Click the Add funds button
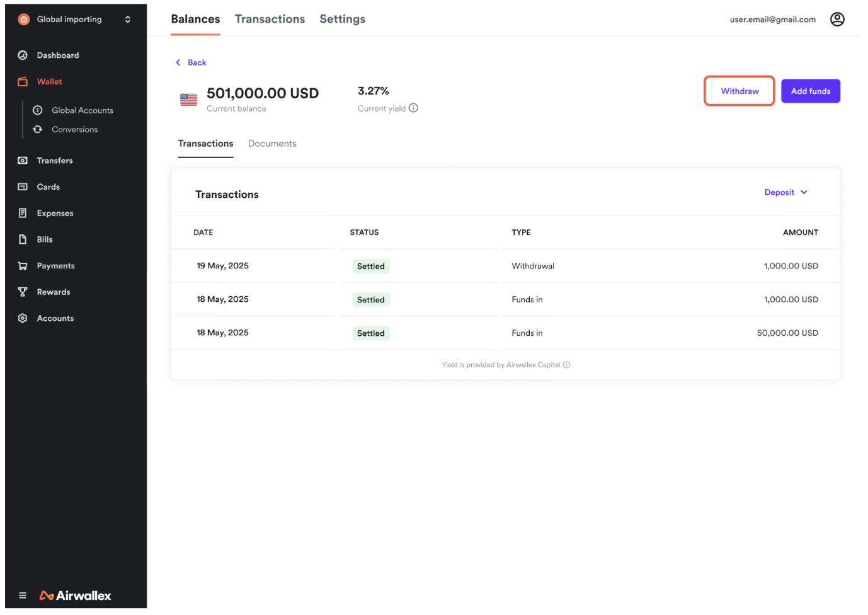Viewport: 868px width, 615px height. pyautogui.click(x=810, y=91)
